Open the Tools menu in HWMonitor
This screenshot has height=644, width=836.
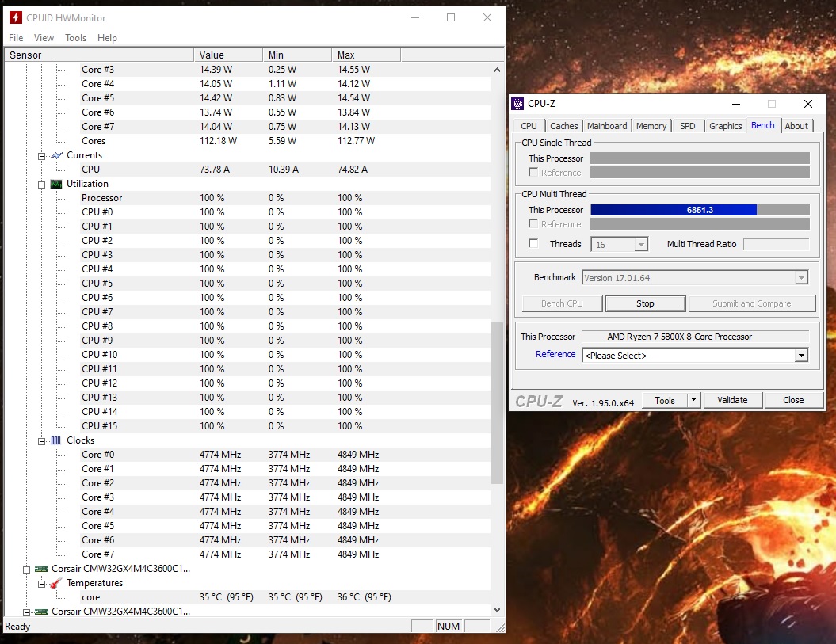(75, 38)
